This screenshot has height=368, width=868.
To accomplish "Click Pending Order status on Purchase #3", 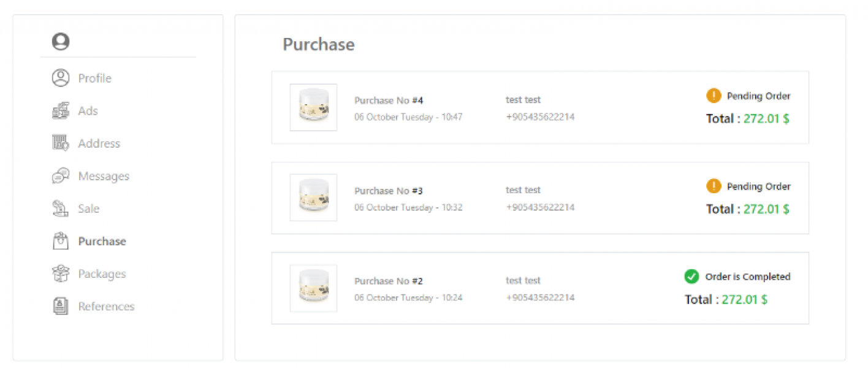I will [x=758, y=186].
